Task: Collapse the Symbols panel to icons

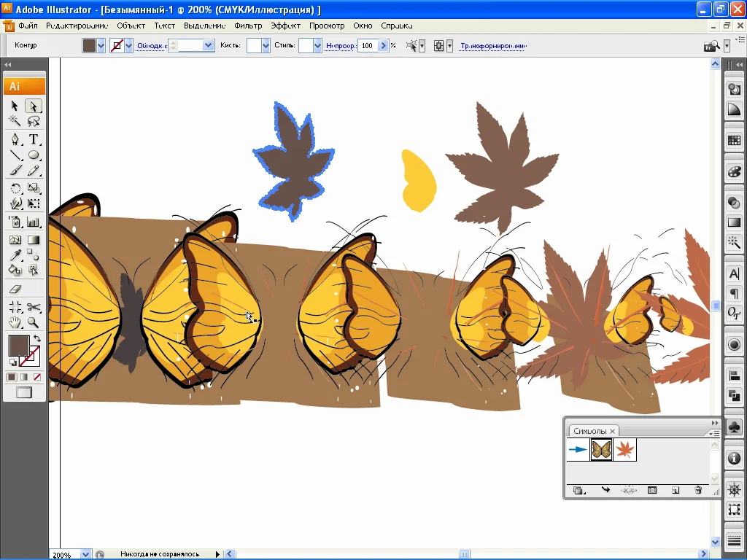Action: click(715, 423)
